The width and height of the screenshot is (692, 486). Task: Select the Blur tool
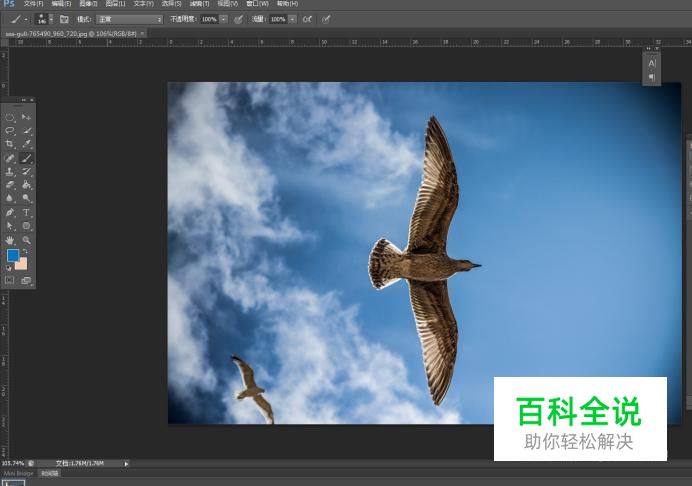[10, 198]
